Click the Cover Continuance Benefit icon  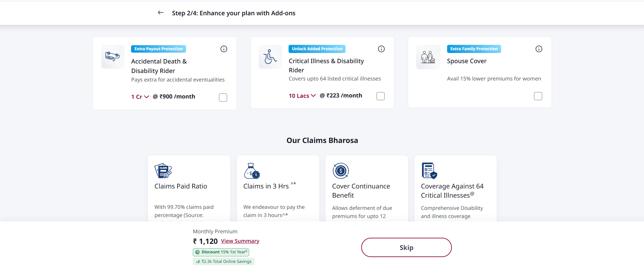click(x=341, y=171)
